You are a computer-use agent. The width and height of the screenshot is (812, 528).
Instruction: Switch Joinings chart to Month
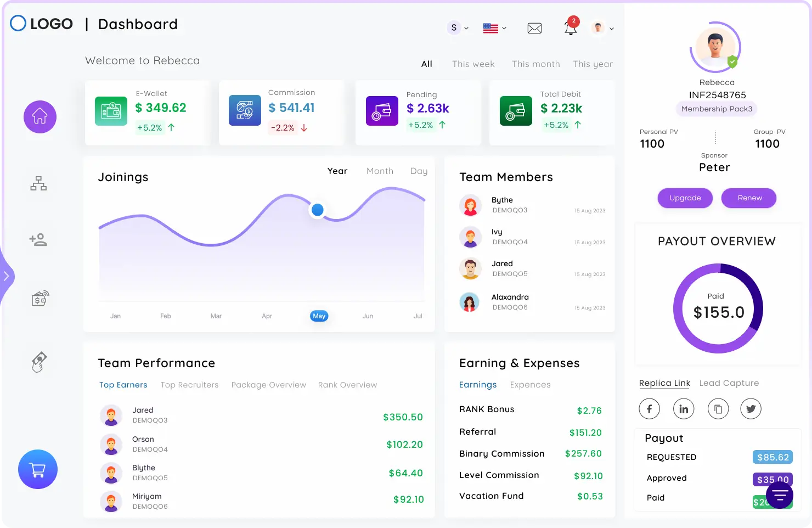380,171
